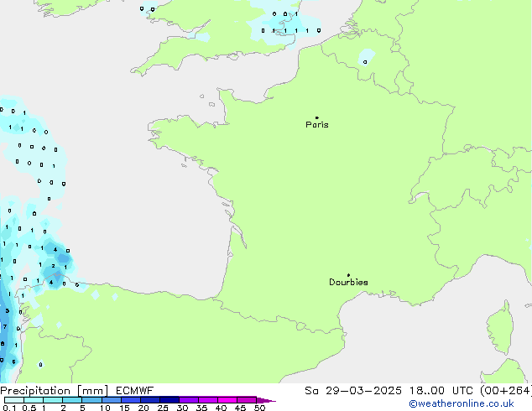Pick the legend swatch between 10 and 15

111,400
